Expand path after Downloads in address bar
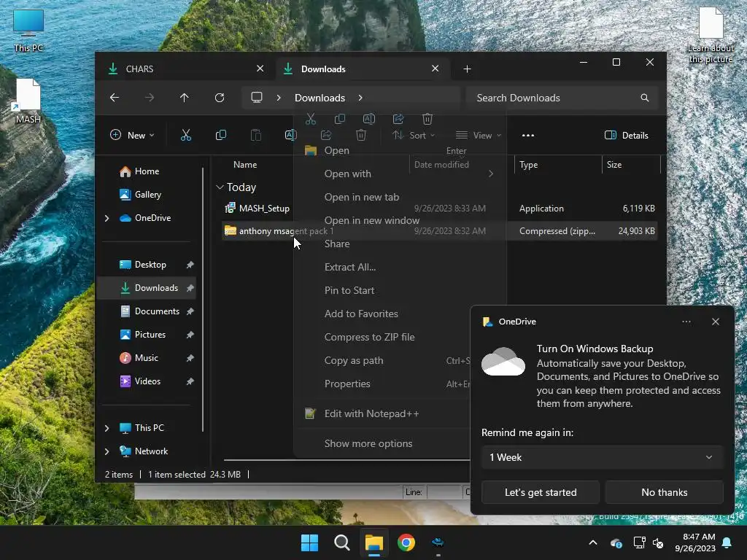This screenshot has height=560, width=747. tap(360, 98)
